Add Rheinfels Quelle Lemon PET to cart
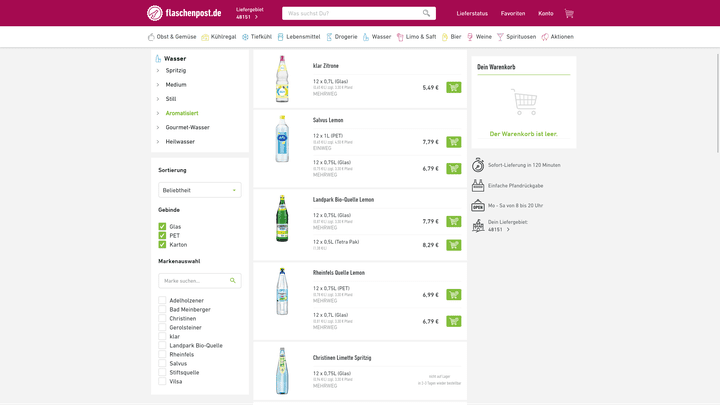The image size is (720, 405). [x=454, y=295]
